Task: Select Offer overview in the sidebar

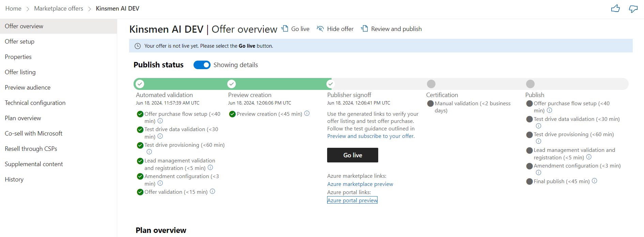Action: tap(59, 26)
